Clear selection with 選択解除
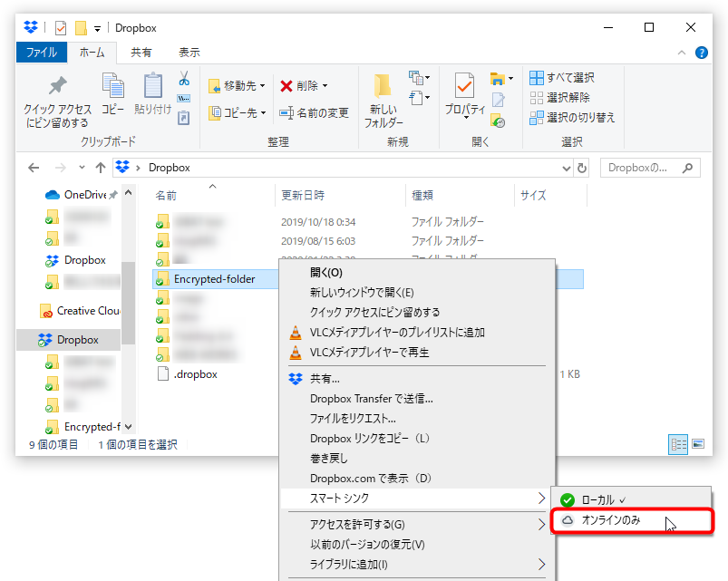This screenshot has width=728, height=581. click(x=559, y=98)
